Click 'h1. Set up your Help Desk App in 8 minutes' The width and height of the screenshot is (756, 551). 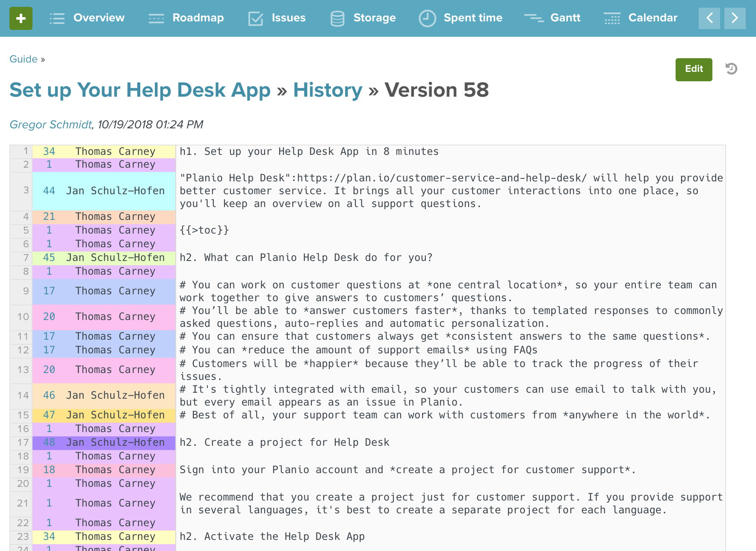click(309, 151)
